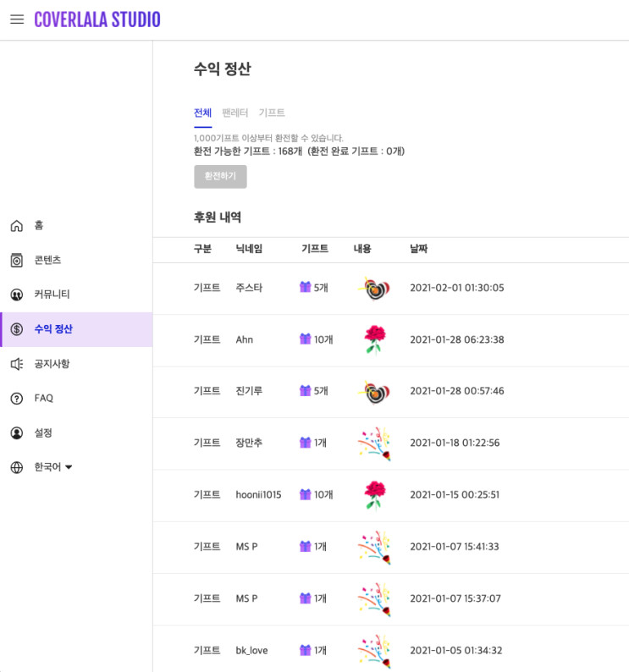Click the 콘텐츠 speaker icon
The height and width of the screenshot is (672, 629).
point(17,260)
